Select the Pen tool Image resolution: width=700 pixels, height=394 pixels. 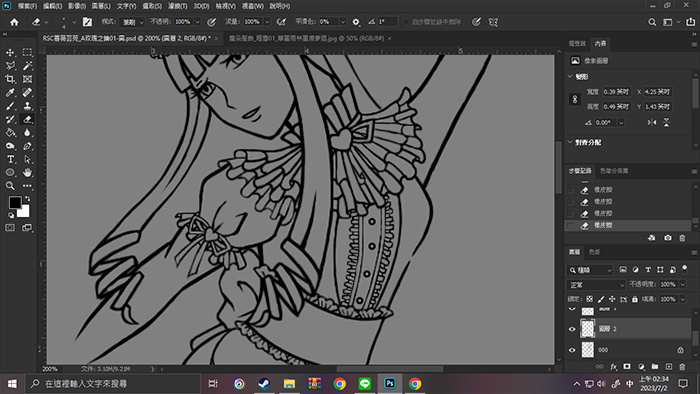(27, 146)
